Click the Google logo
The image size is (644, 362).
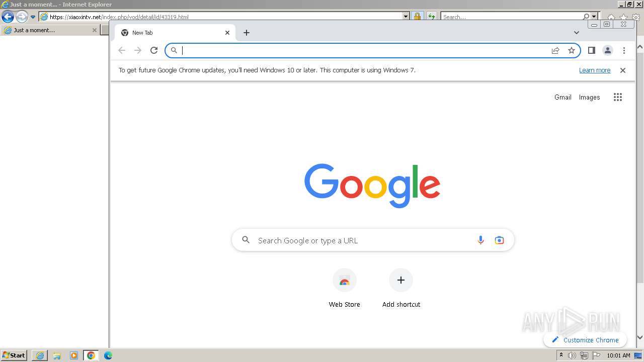[372, 186]
